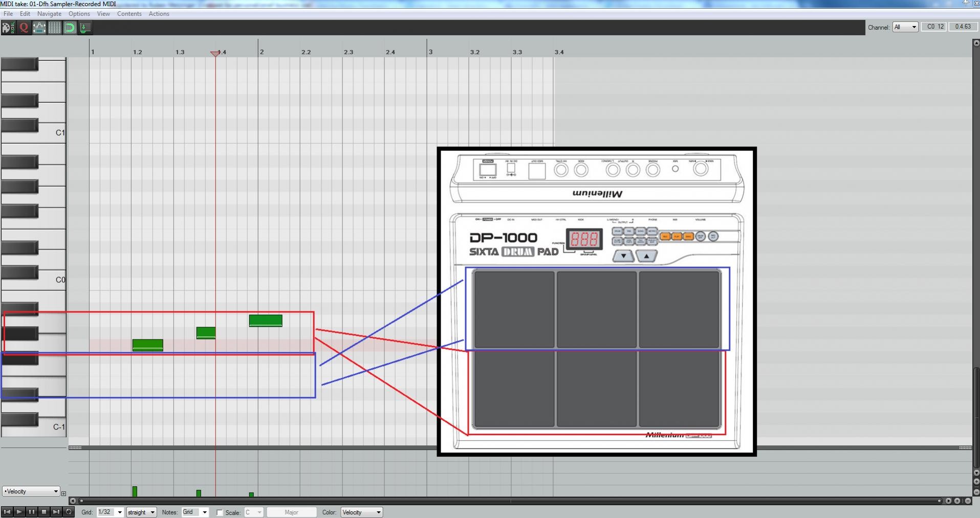Open the Channel All dropdown
The image size is (980, 518).
pos(905,27)
